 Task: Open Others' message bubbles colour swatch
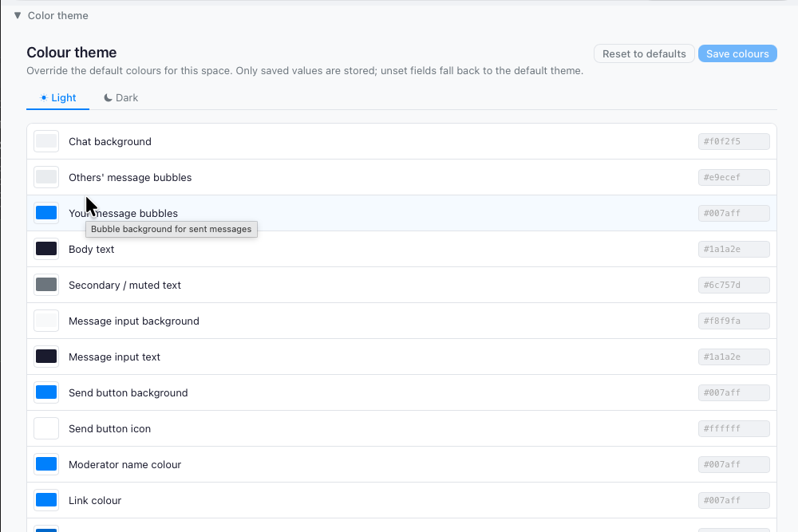pyautogui.click(x=46, y=177)
